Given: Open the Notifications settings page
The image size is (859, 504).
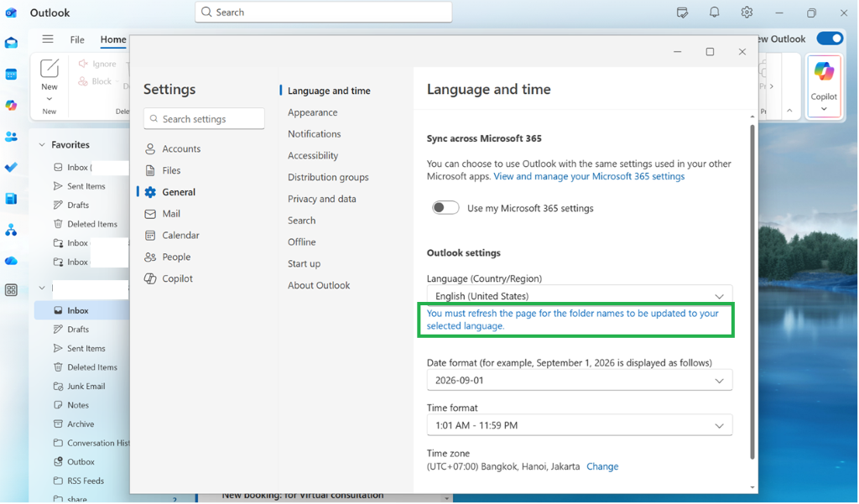Looking at the screenshot, I should (x=314, y=134).
